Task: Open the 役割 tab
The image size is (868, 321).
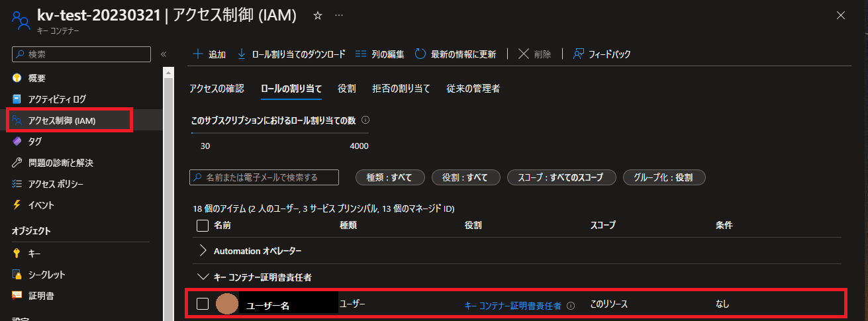Action: [x=347, y=88]
